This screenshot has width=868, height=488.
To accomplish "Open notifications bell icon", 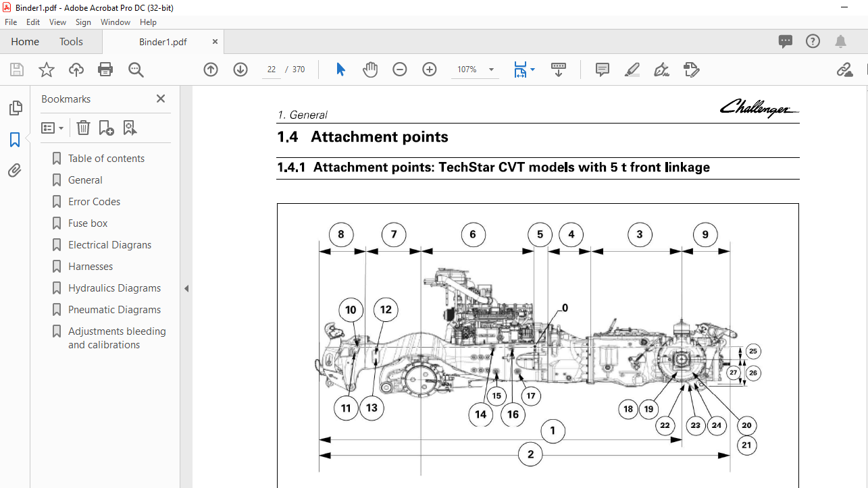I will click(x=841, y=41).
